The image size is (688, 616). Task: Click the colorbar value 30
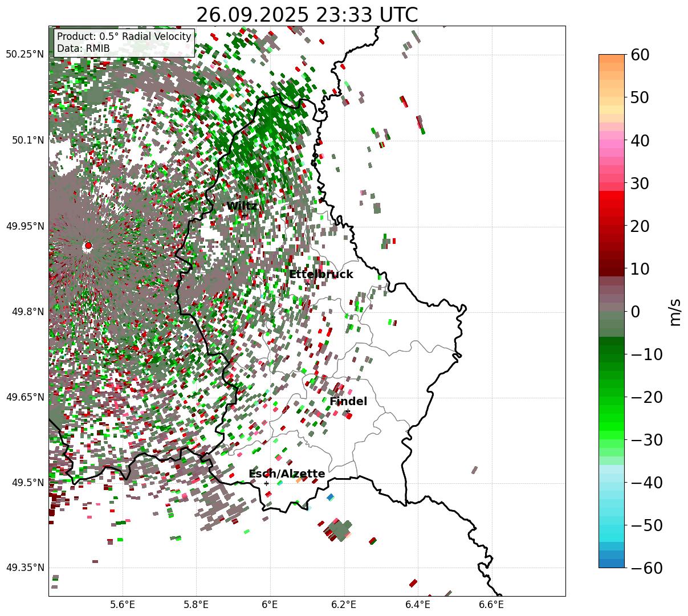(641, 183)
